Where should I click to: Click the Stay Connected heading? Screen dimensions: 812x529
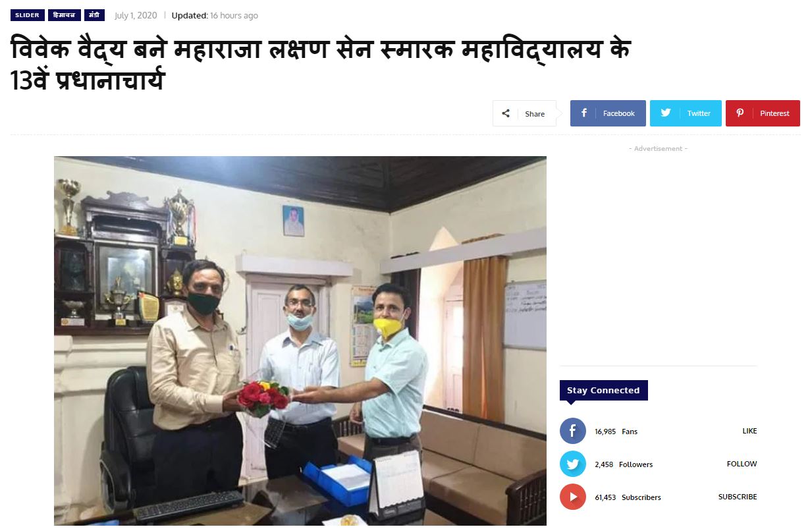point(603,390)
